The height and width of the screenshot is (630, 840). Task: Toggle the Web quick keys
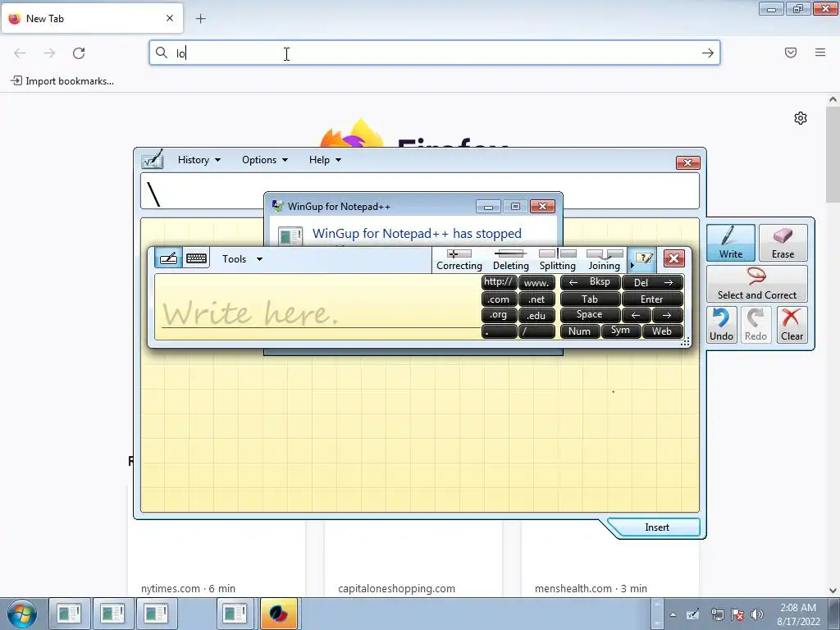pyautogui.click(x=662, y=331)
